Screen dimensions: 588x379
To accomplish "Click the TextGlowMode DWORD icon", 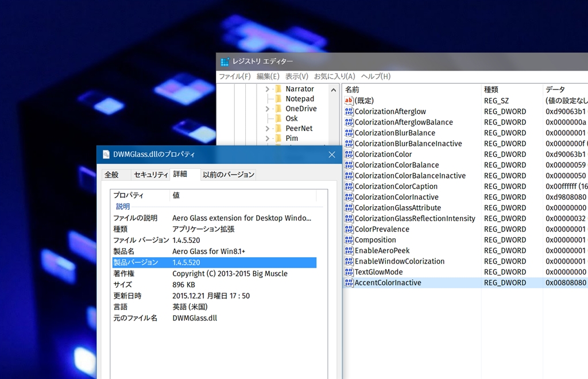I will pos(349,272).
